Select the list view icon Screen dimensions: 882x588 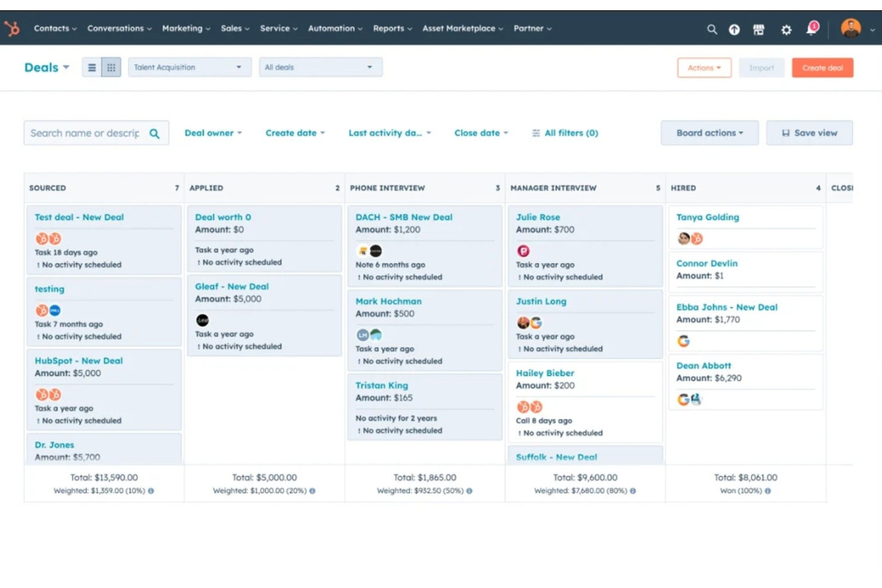pyautogui.click(x=92, y=67)
